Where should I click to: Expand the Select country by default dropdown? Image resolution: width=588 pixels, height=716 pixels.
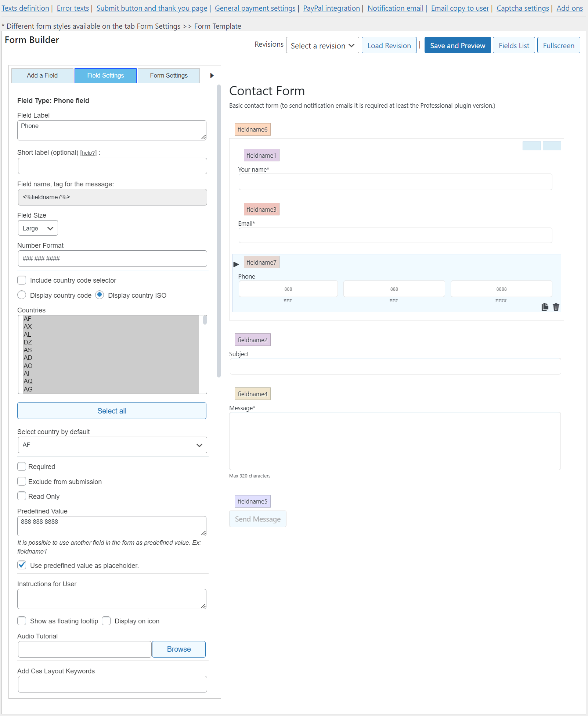pos(112,445)
